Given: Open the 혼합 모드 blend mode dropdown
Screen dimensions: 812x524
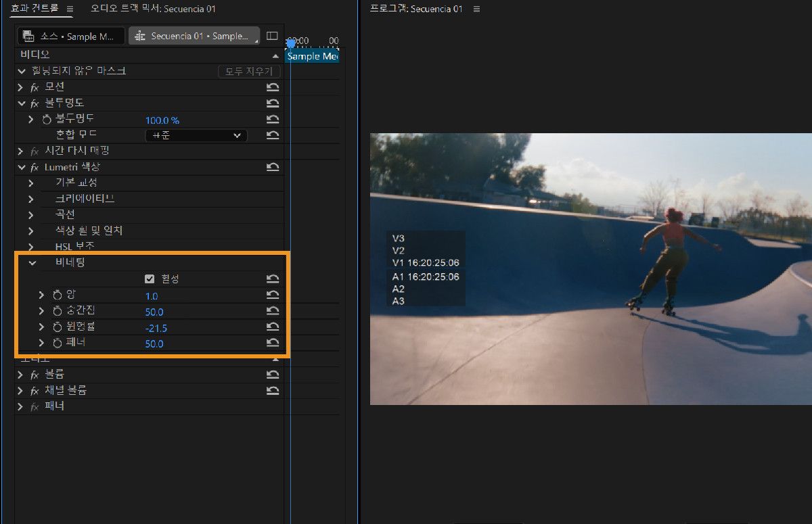Looking at the screenshot, I should click(196, 135).
